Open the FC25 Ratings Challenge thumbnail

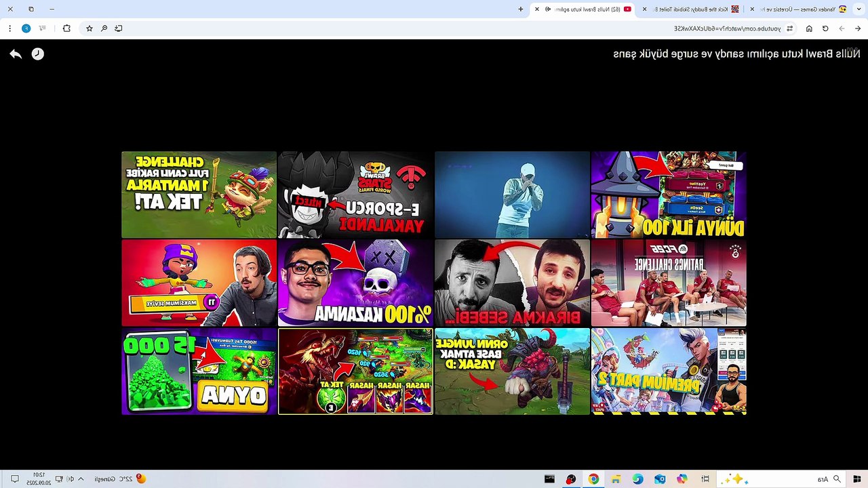point(669,283)
